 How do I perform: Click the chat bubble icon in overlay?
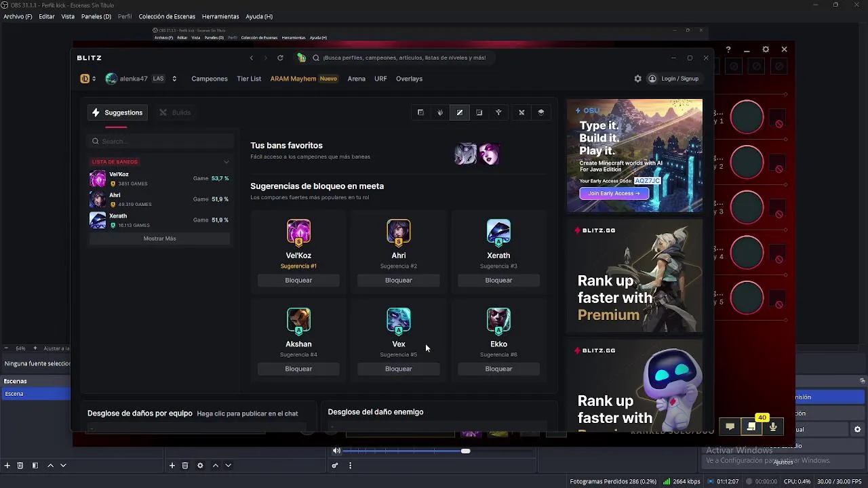click(730, 427)
